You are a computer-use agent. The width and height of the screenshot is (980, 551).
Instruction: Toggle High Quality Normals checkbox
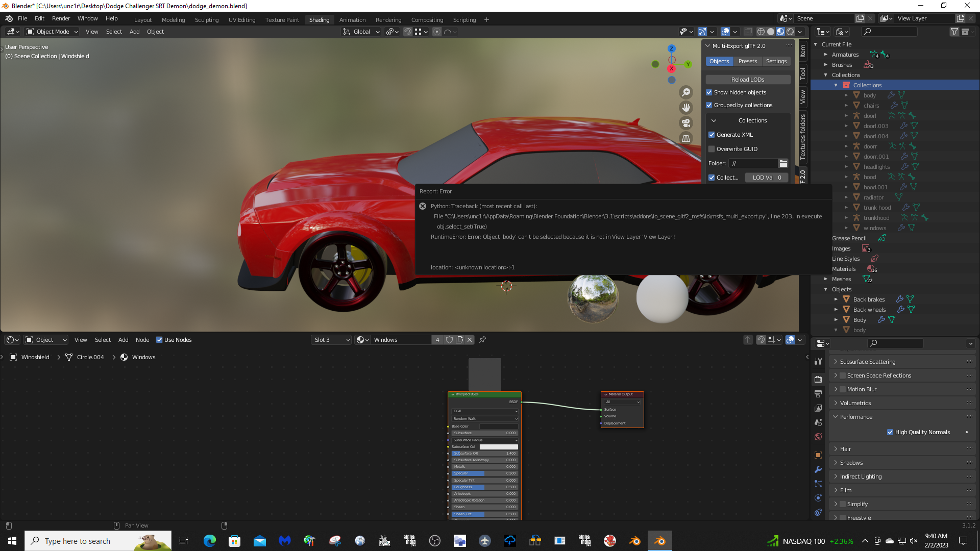pyautogui.click(x=890, y=432)
